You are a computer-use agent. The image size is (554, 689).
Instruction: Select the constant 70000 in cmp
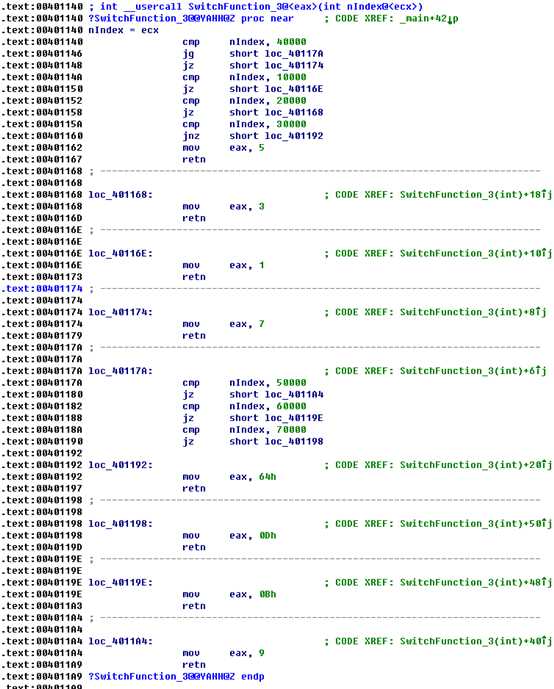[x=291, y=430]
